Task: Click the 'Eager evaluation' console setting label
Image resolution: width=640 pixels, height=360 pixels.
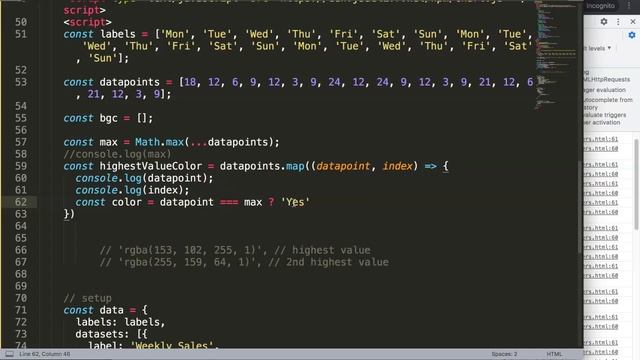Action: (x=605, y=90)
